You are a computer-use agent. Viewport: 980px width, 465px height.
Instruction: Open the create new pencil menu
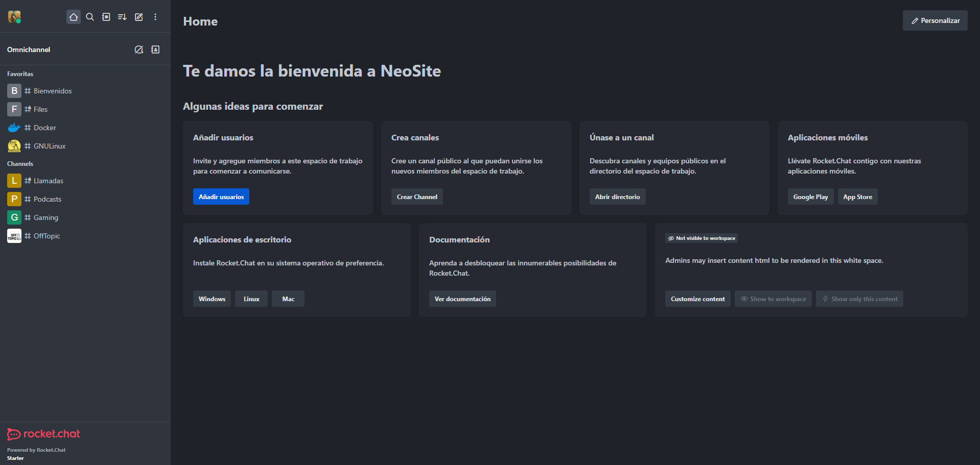pyautogui.click(x=138, y=17)
